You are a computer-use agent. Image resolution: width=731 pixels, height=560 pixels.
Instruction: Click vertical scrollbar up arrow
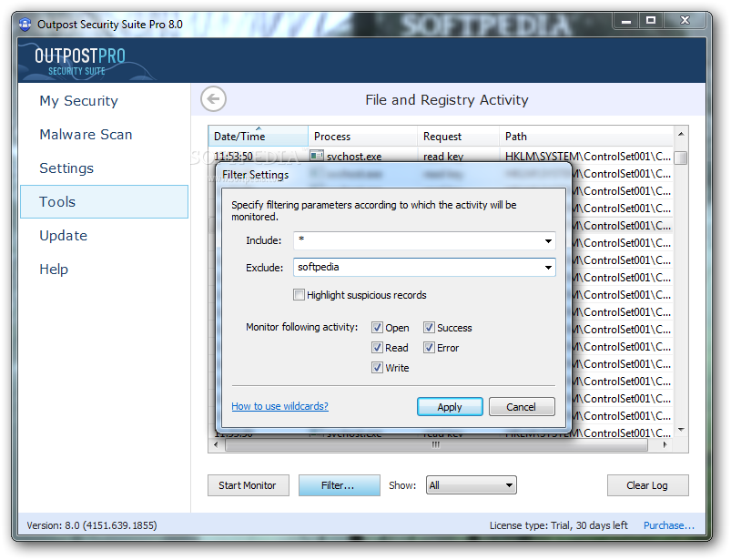[681, 134]
